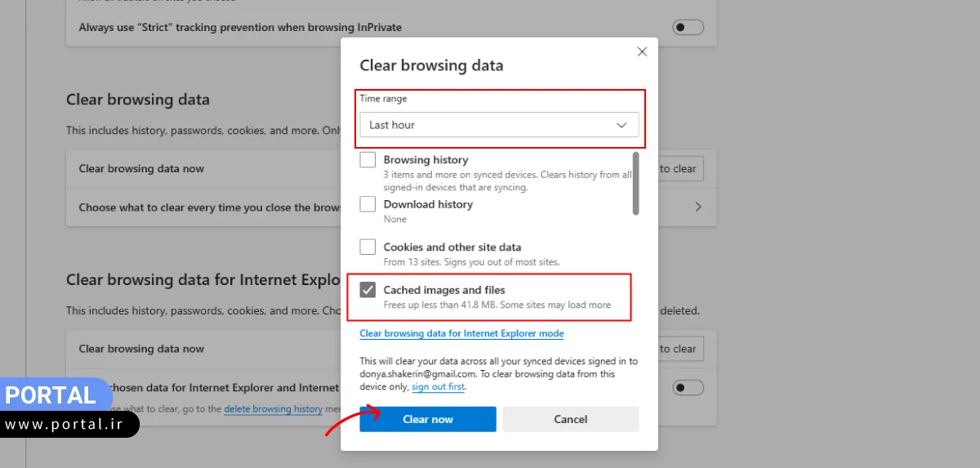The width and height of the screenshot is (980, 468).
Task: Click the dialog's vertical scrollbar
Action: coord(635,184)
